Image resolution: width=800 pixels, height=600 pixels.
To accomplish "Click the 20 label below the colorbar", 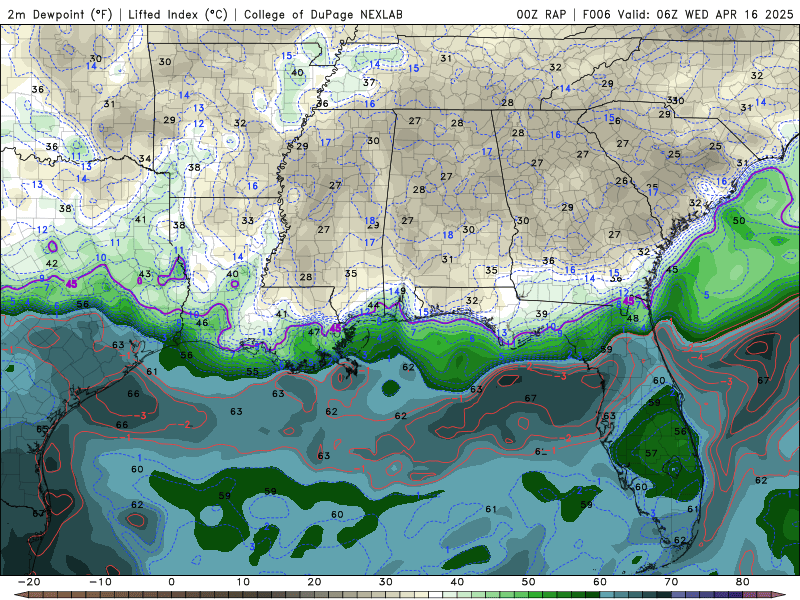I will click(x=314, y=582).
